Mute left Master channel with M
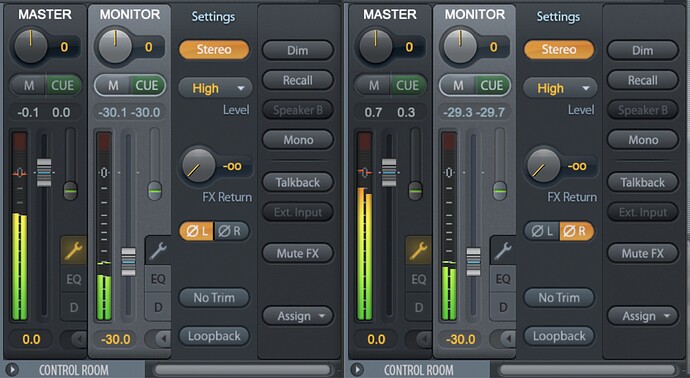690x378 pixels. click(29, 85)
